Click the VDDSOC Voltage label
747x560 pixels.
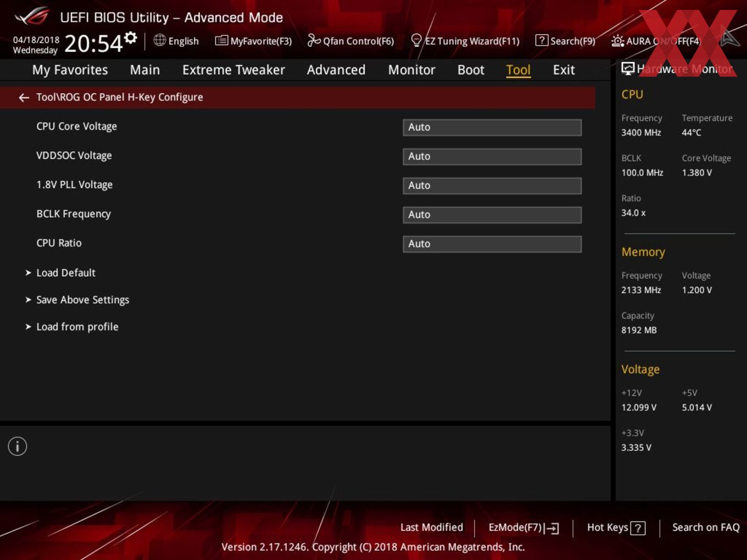[74, 155]
